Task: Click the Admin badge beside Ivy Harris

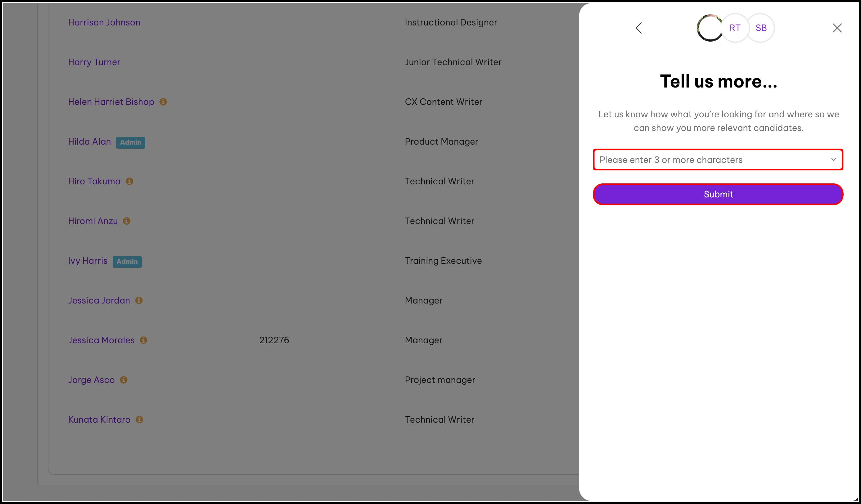Action: (x=127, y=262)
